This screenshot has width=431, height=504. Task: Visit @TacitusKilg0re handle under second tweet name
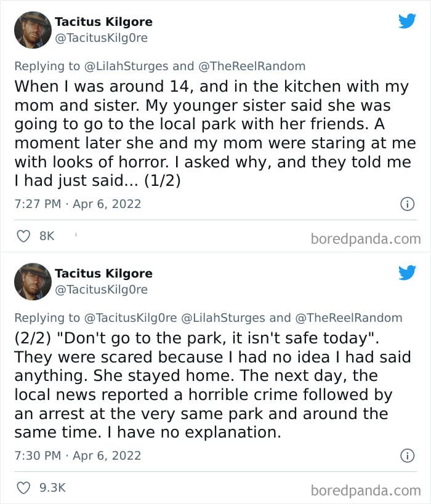[102, 290]
